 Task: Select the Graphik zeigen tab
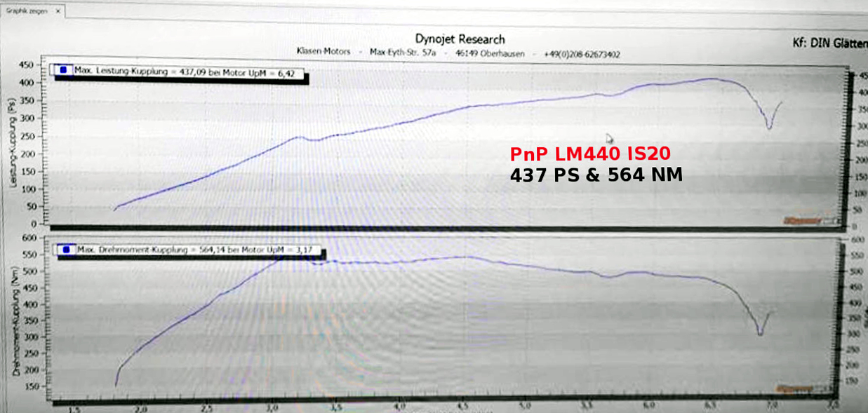tap(25, 11)
